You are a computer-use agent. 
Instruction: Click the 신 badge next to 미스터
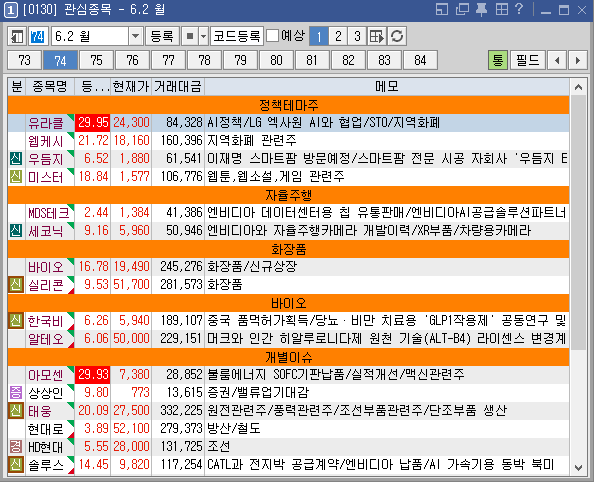pos(16,177)
